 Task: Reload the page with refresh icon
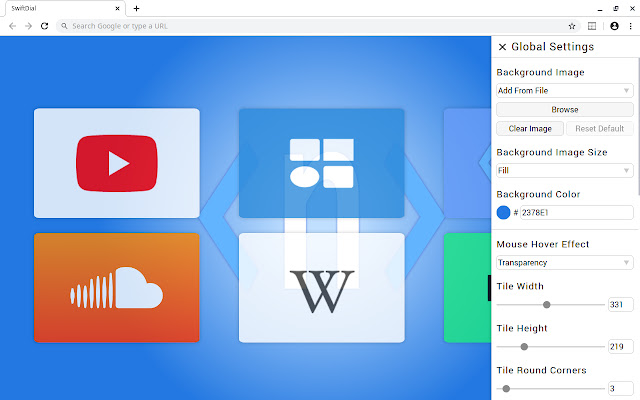44,26
